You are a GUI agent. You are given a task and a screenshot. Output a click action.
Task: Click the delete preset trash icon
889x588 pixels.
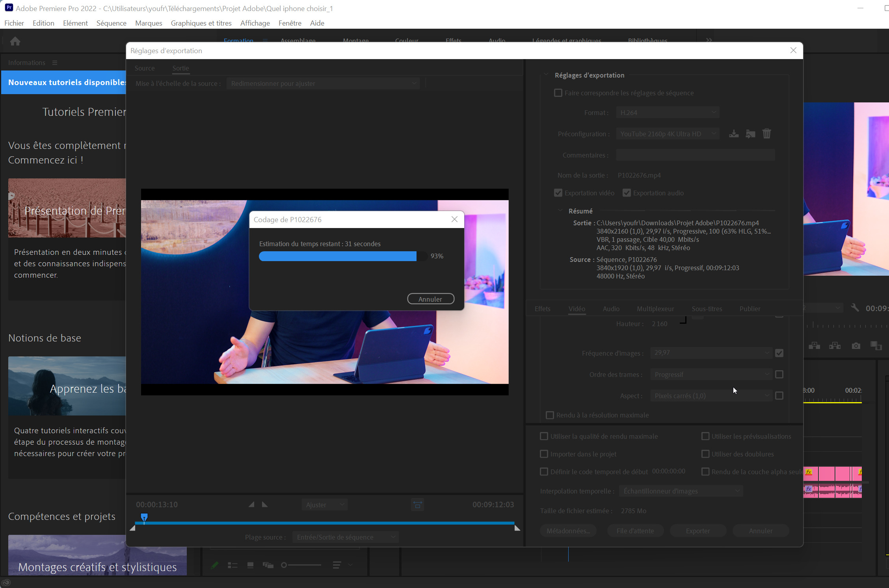click(766, 134)
